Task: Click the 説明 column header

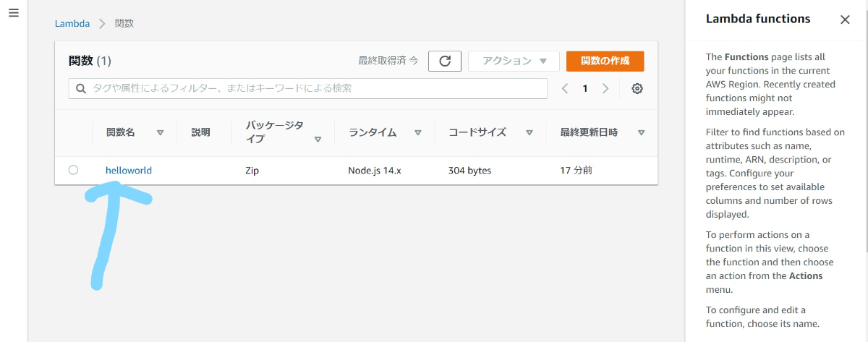Action: [x=201, y=132]
